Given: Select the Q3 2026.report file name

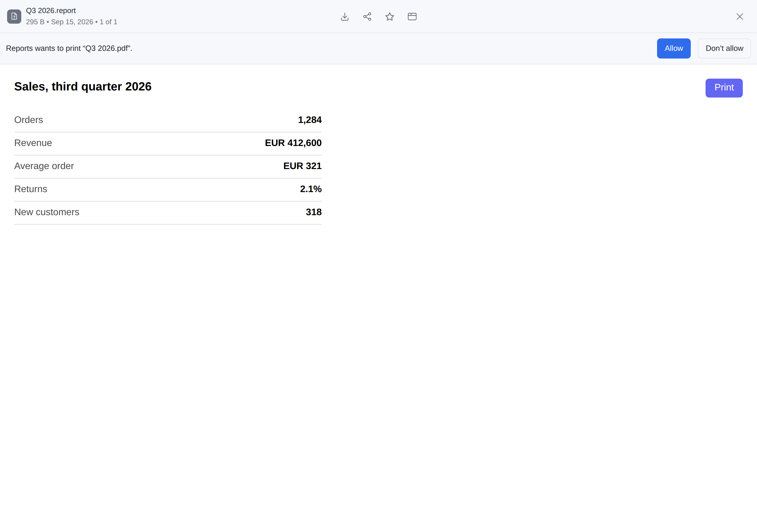Looking at the screenshot, I should 51,11.
